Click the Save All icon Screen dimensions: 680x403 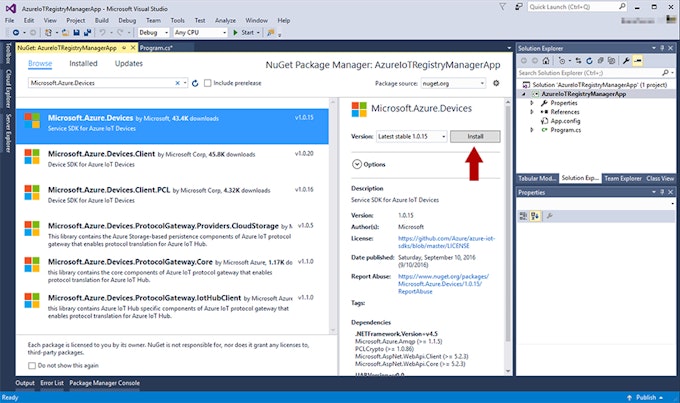(87, 33)
